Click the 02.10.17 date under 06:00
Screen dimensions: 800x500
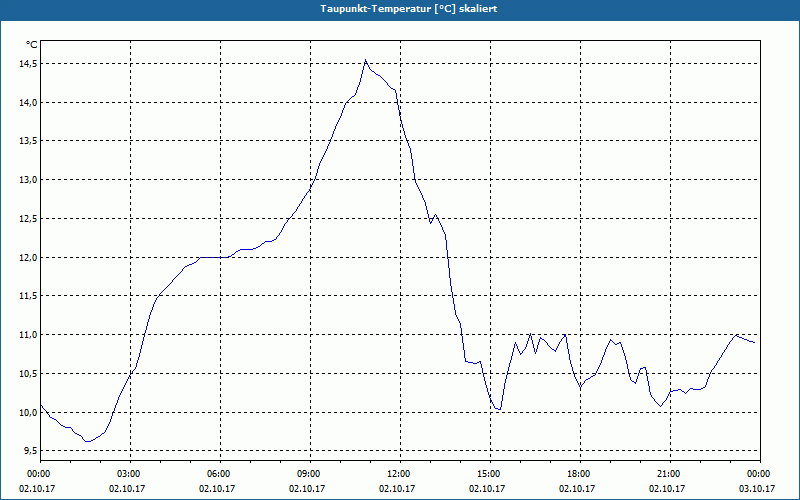pos(217,488)
